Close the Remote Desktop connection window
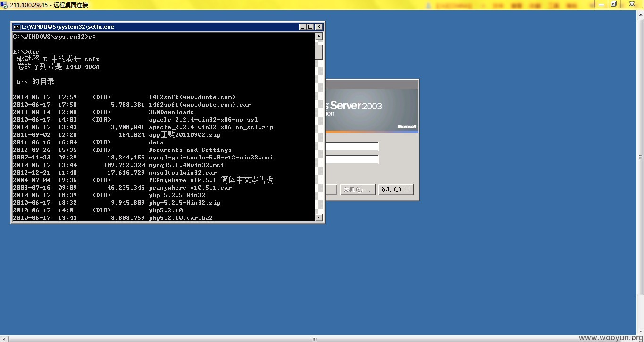644x342 pixels. (x=631, y=4)
